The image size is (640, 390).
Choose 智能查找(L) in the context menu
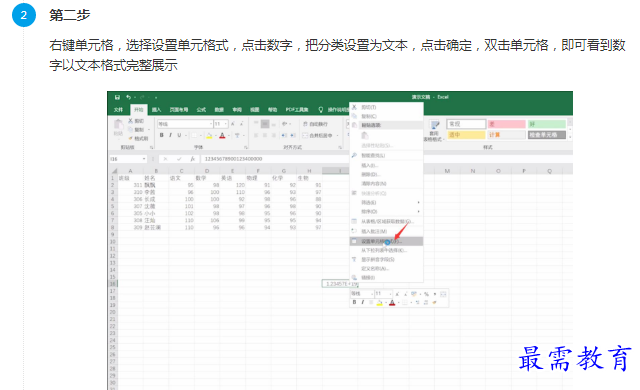click(386, 155)
